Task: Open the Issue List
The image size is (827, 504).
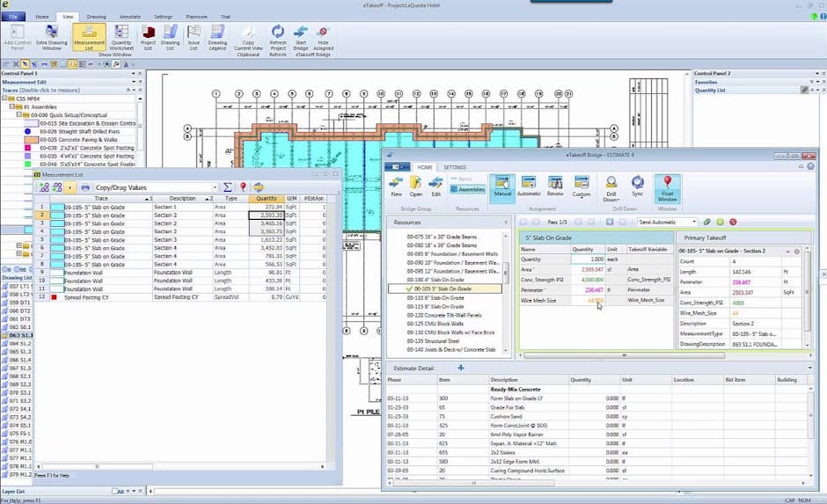Action: pos(194,38)
